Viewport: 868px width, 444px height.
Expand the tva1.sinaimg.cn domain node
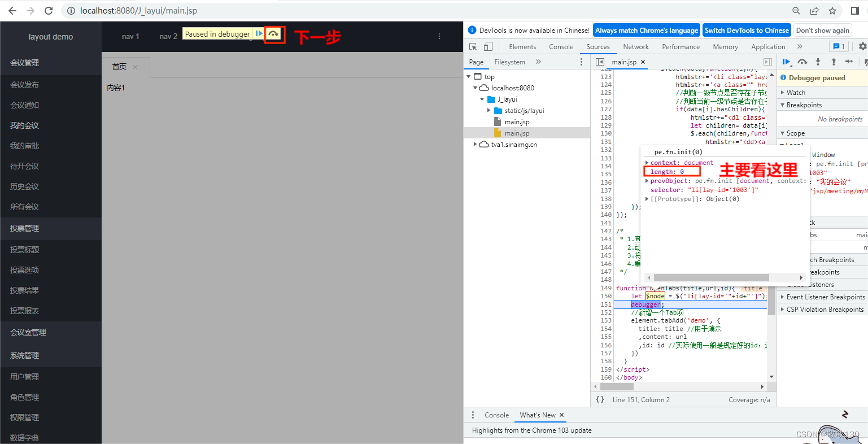[476, 144]
